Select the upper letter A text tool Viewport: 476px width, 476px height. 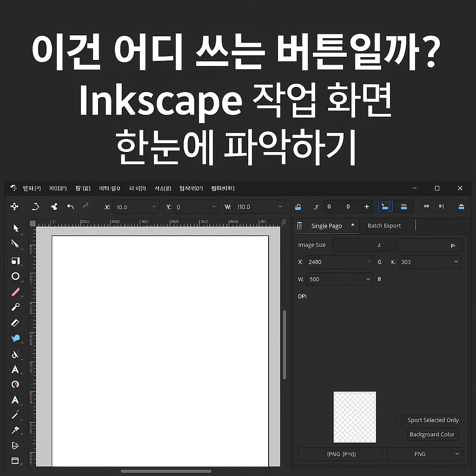15,370
